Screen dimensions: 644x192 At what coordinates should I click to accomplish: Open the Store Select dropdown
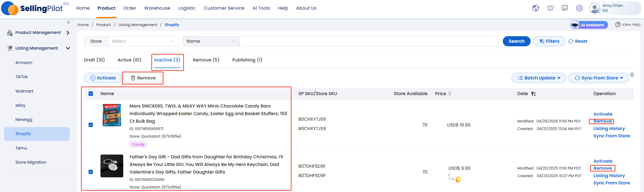[x=143, y=41]
